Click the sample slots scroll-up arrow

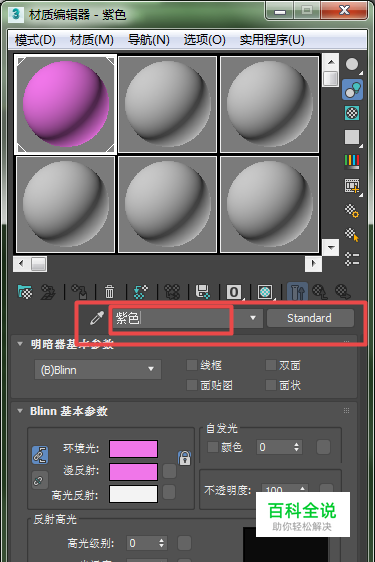331,62
